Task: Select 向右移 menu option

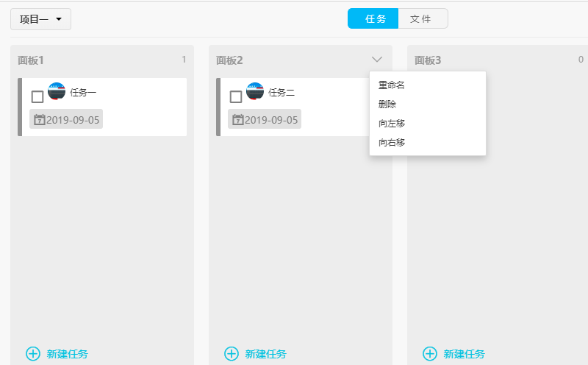Action: pos(392,143)
